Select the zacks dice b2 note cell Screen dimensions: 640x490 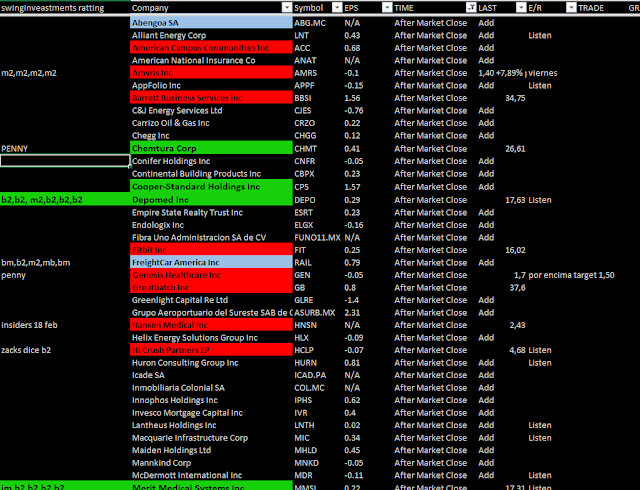(x=65, y=350)
